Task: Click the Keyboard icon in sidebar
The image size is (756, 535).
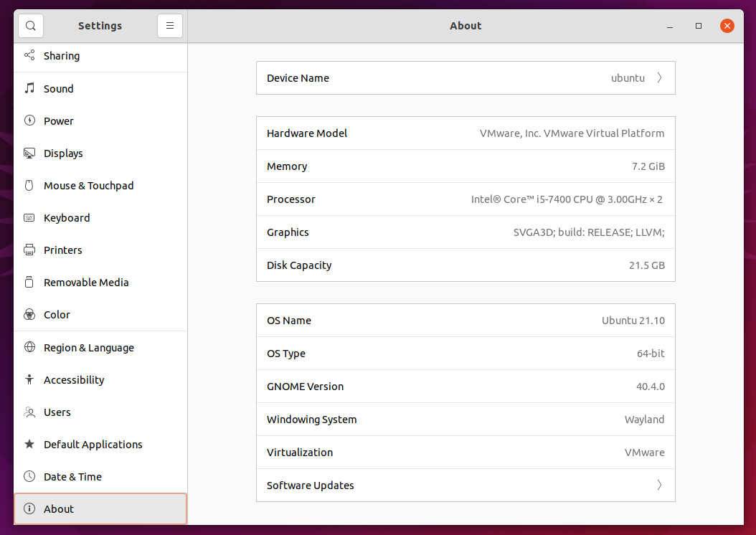Action: tap(29, 217)
